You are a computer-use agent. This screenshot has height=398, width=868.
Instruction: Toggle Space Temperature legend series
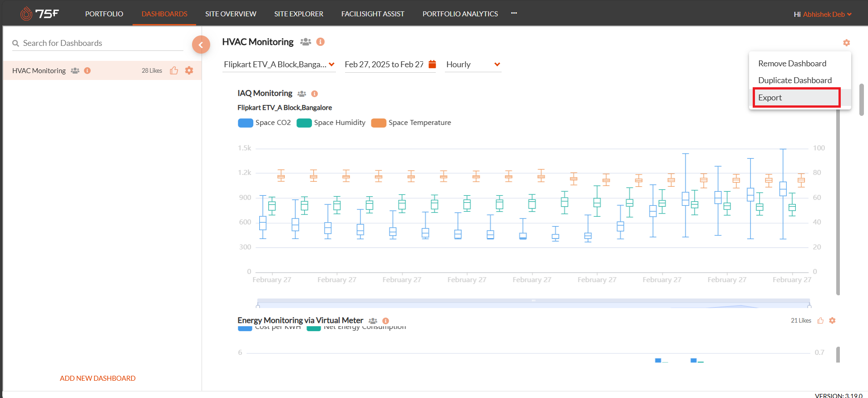pos(411,123)
